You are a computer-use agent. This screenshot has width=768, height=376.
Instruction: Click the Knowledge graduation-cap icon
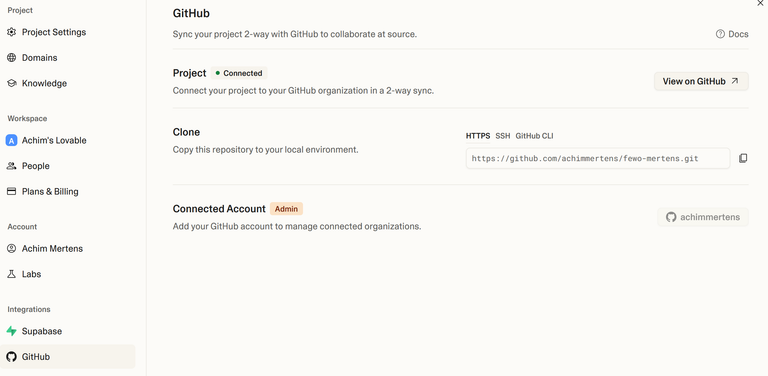[x=11, y=83]
